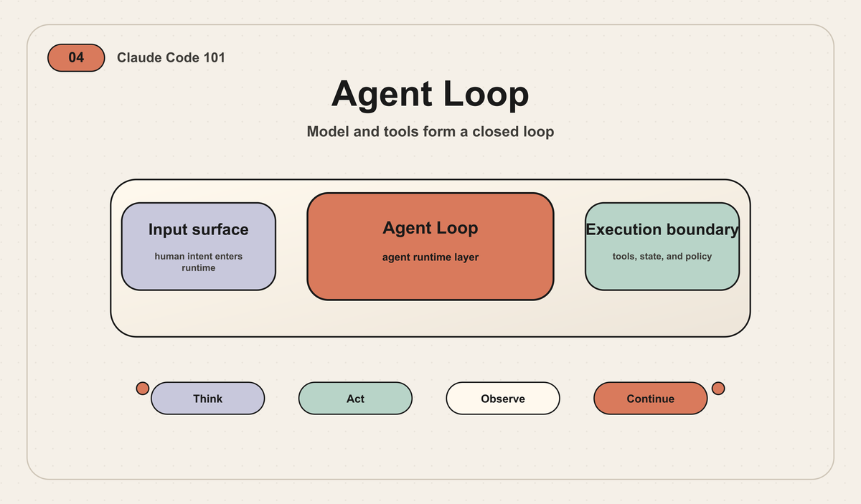Screen dimensions: 861x504
Task: Select the Observe step pill
Action: click(503, 399)
